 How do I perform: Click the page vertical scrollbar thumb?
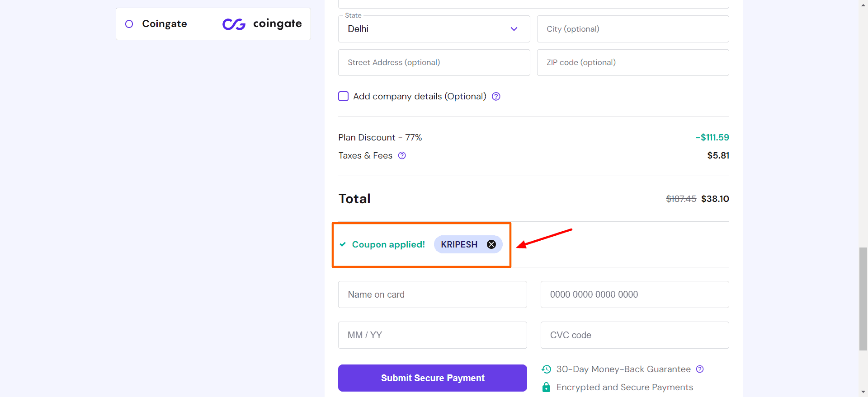(x=863, y=298)
